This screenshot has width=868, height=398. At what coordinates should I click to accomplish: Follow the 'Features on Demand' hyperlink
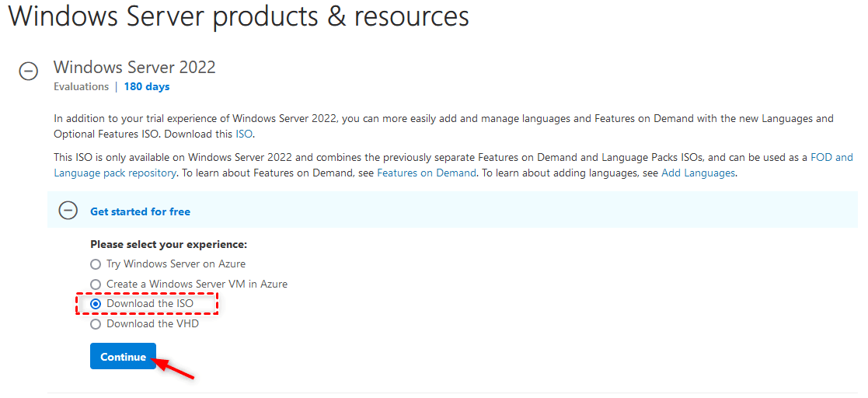coord(426,173)
